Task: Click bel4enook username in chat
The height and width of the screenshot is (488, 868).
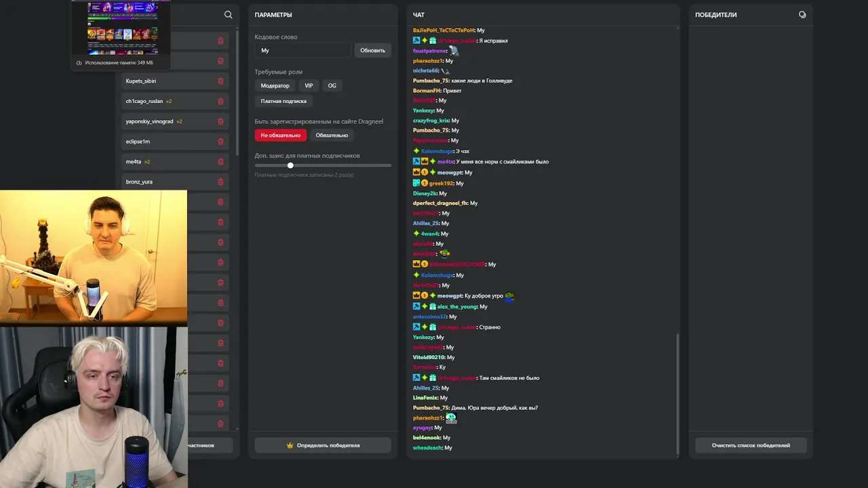Action: click(427, 438)
